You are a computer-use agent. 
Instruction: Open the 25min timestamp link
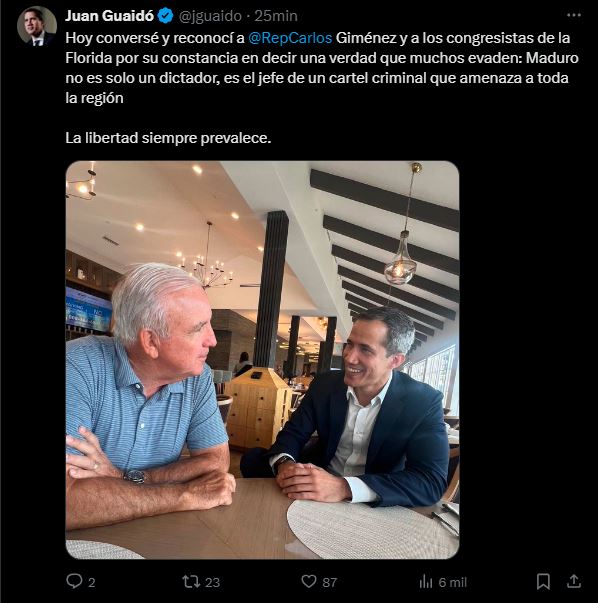(x=276, y=16)
